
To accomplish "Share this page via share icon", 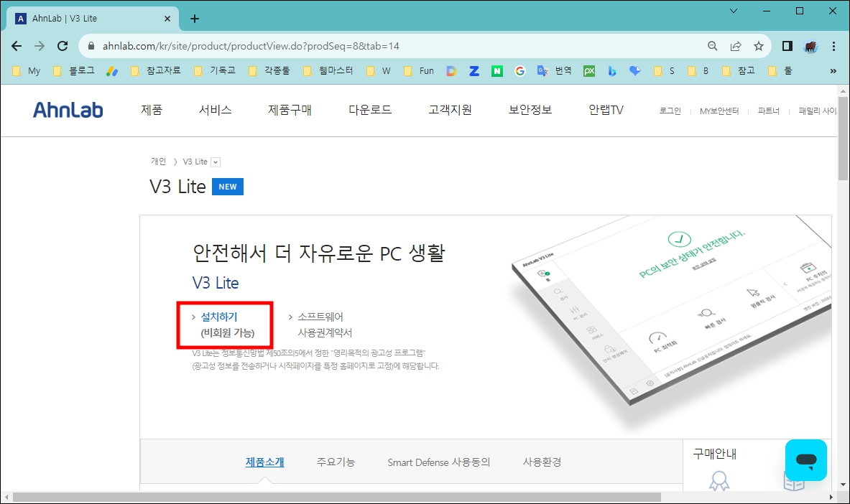I will tap(736, 46).
